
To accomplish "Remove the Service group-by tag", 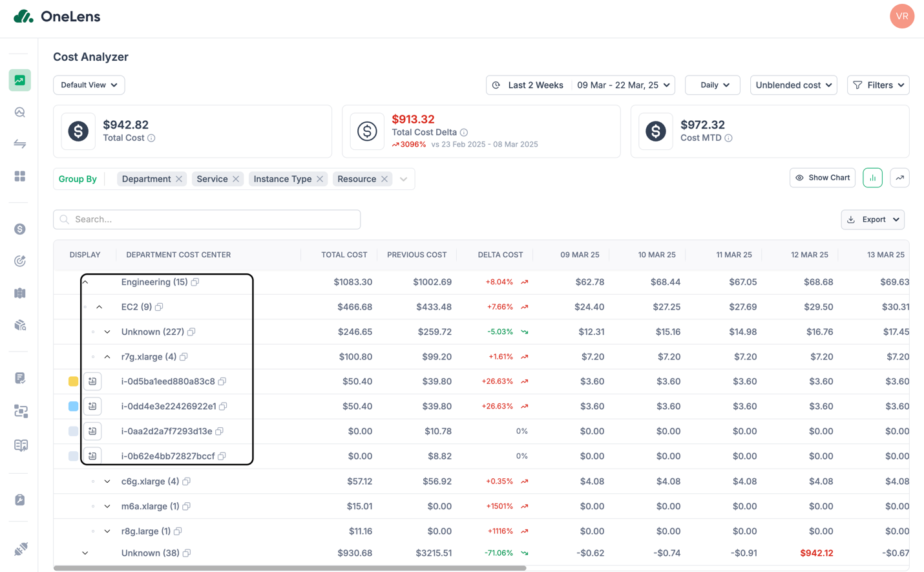I will pos(236,179).
